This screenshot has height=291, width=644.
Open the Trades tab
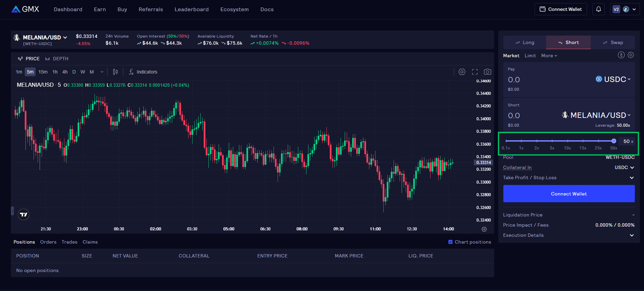[69, 242]
